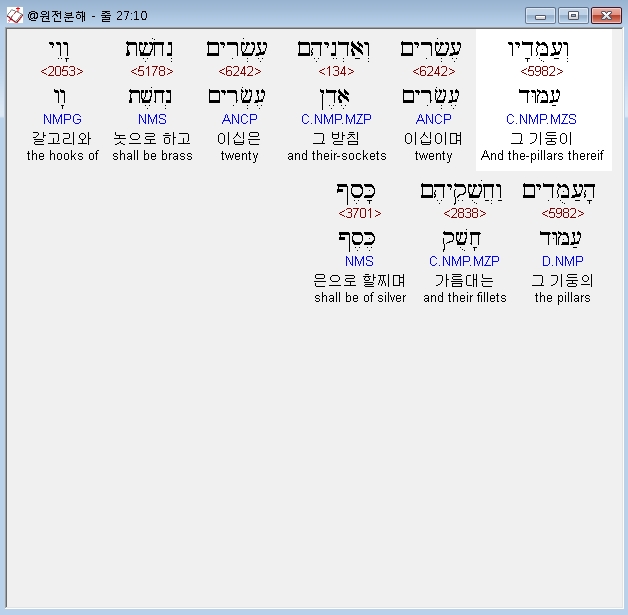Image resolution: width=628 pixels, height=615 pixels.
Task: Click the English gloss 'and their fillets'
Action: click(x=465, y=297)
